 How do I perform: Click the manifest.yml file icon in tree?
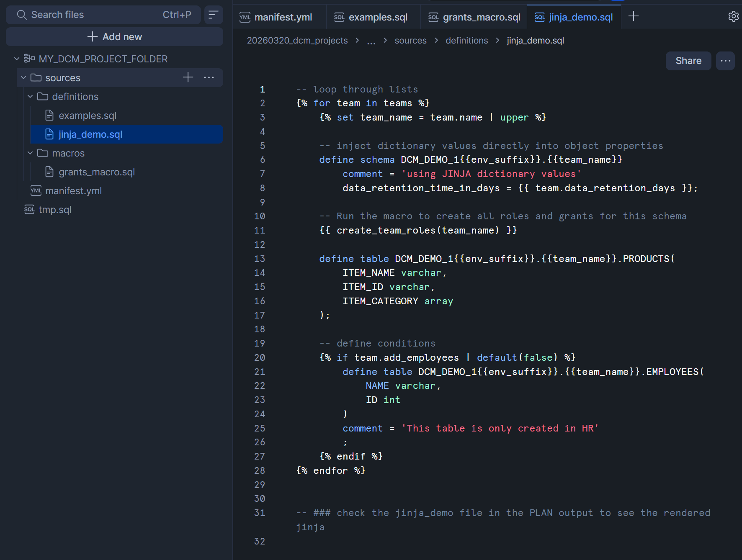pos(36,191)
